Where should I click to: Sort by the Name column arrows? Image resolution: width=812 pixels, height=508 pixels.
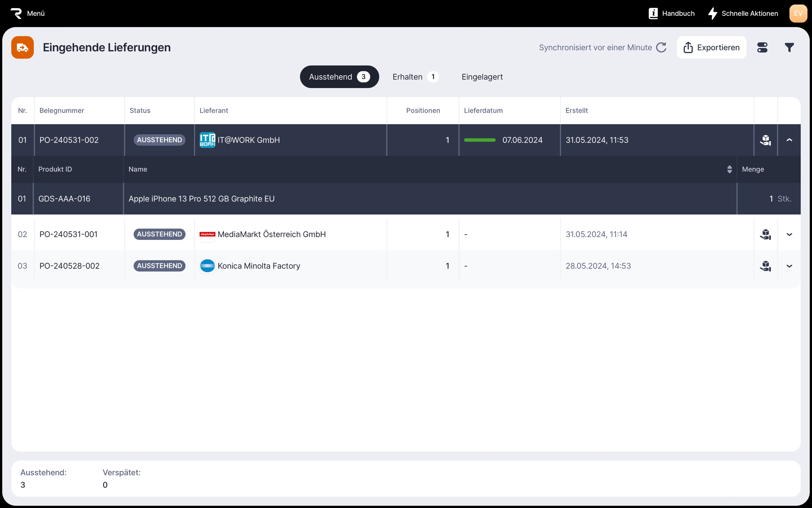729,169
